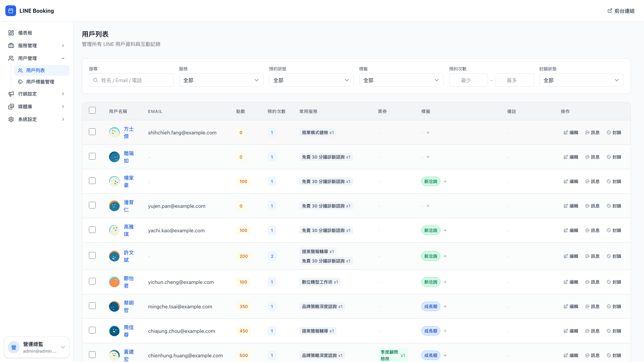Image resolution: width=644 pixels, height=362 pixels.
Task: Open the 前台連結 link
Action: (621, 11)
